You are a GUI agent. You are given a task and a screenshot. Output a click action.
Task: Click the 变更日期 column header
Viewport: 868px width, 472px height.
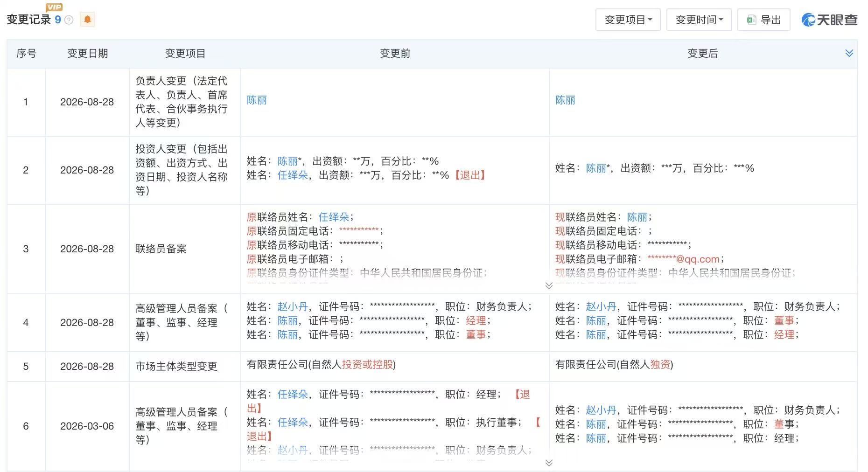(x=87, y=54)
